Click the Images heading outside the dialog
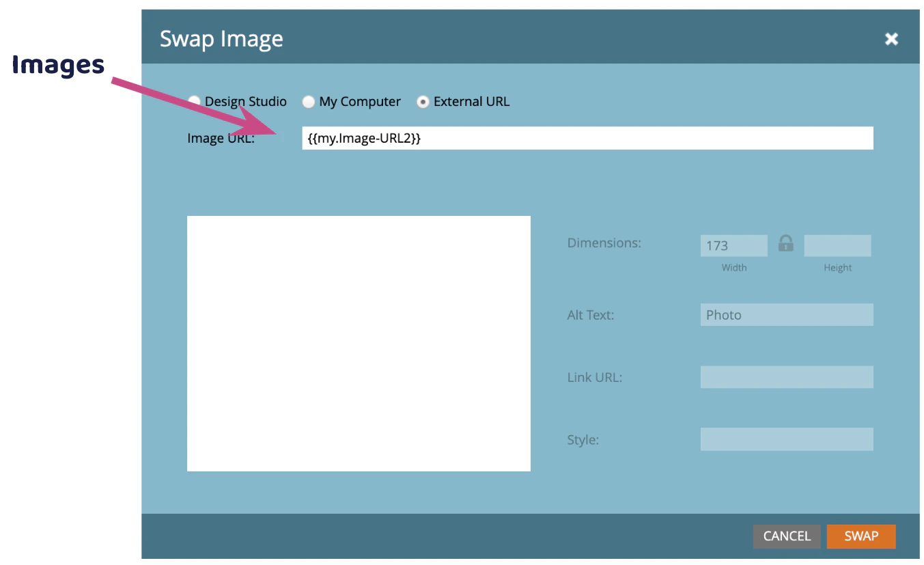This screenshot has width=924, height=565. pos(57,65)
